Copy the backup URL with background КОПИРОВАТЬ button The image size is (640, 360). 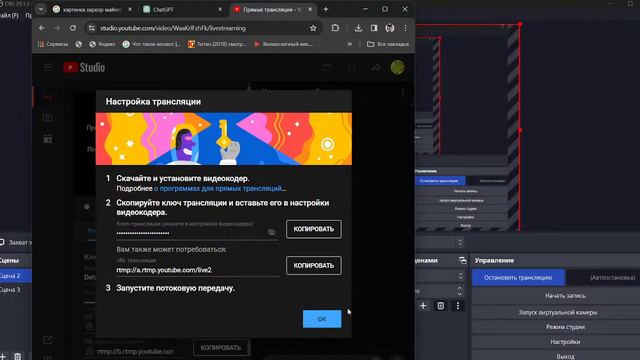click(x=221, y=348)
